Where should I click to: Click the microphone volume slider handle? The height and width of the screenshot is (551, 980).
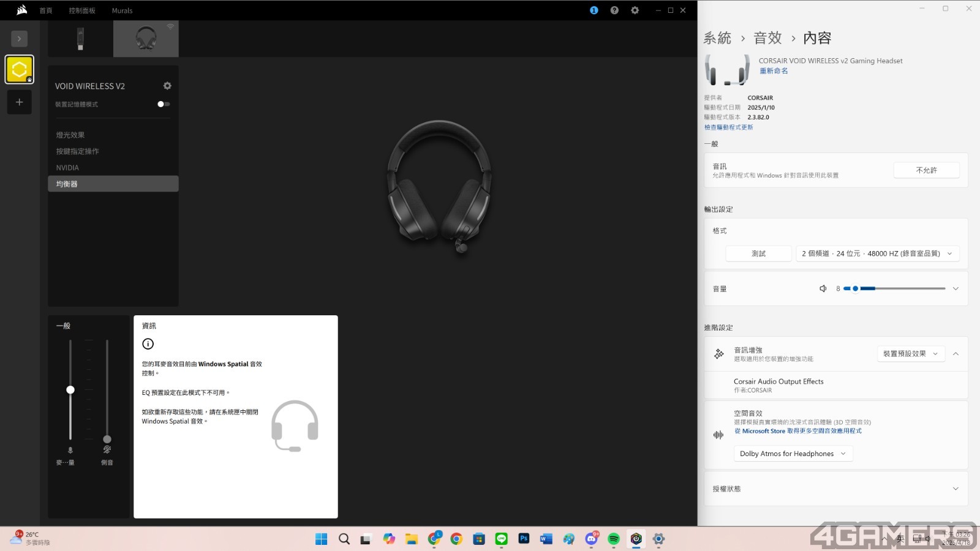pos(70,390)
